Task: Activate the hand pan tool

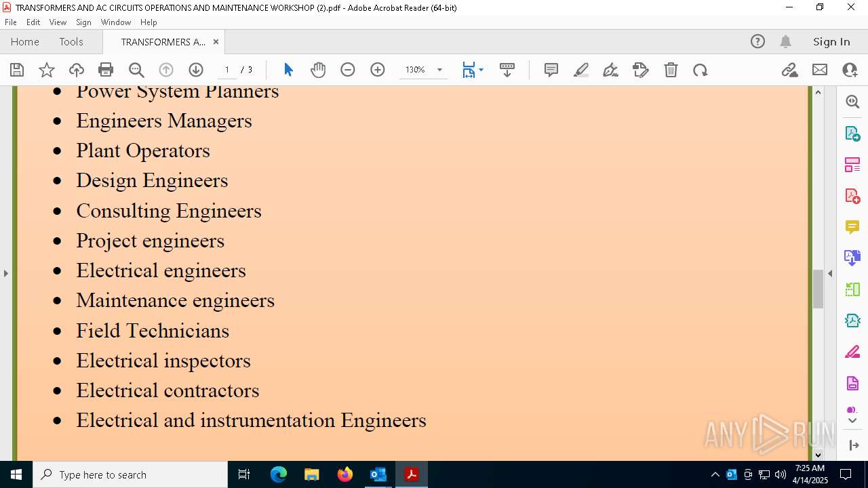Action: pyautogui.click(x=318, y=70)
